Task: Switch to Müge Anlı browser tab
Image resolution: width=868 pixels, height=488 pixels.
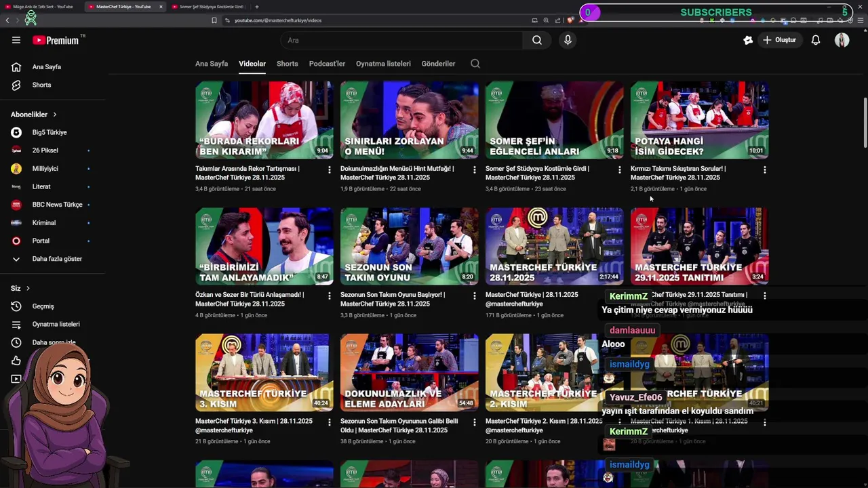Action: [42, 7]
